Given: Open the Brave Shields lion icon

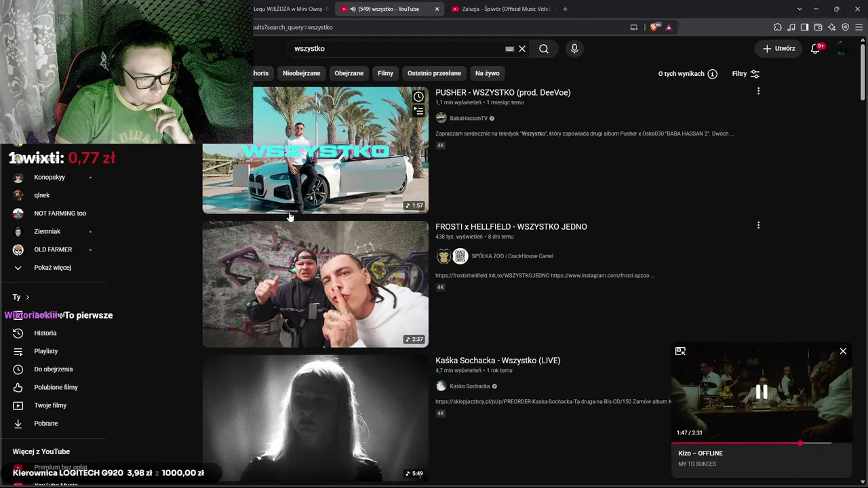Looking at the screenshot, I should pyautogui.click(x=654, y=27).
